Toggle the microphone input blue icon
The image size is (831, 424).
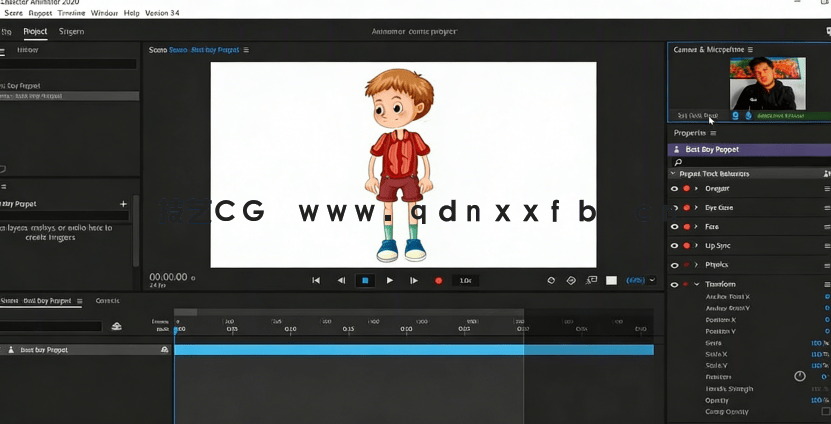click(748, 115)
